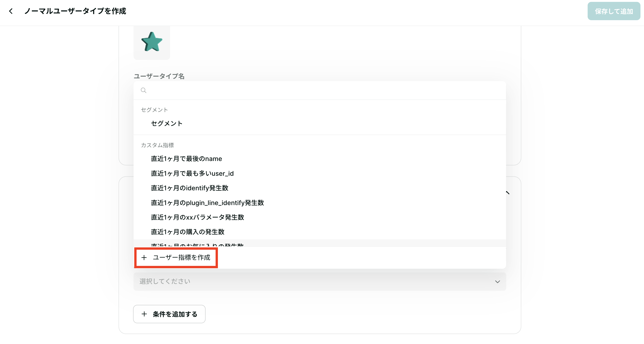Click the green star user type icon
Image resolution: width=644 pixels, height=344 pixels.
[152, 42]
